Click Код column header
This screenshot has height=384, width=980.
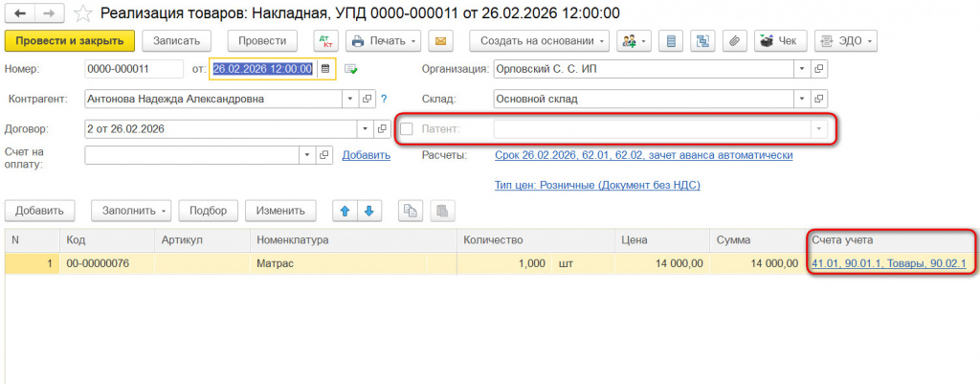(x=107, y=240)
